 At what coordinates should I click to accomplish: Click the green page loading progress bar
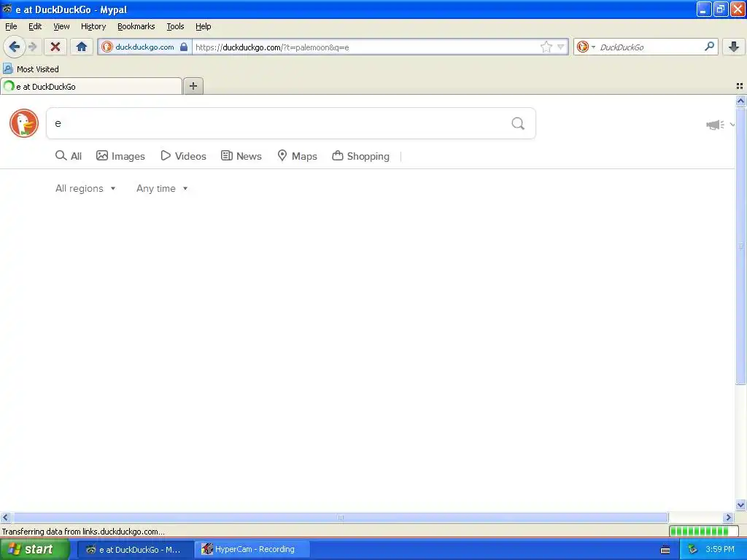703,531
